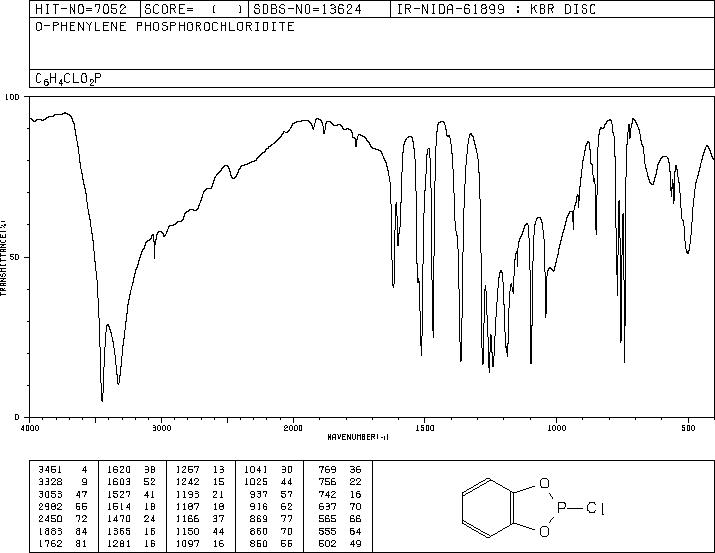The height and width of the screenshot is (553, 715).
Task: Click the SCORE= header field
Action: point(194,9)
